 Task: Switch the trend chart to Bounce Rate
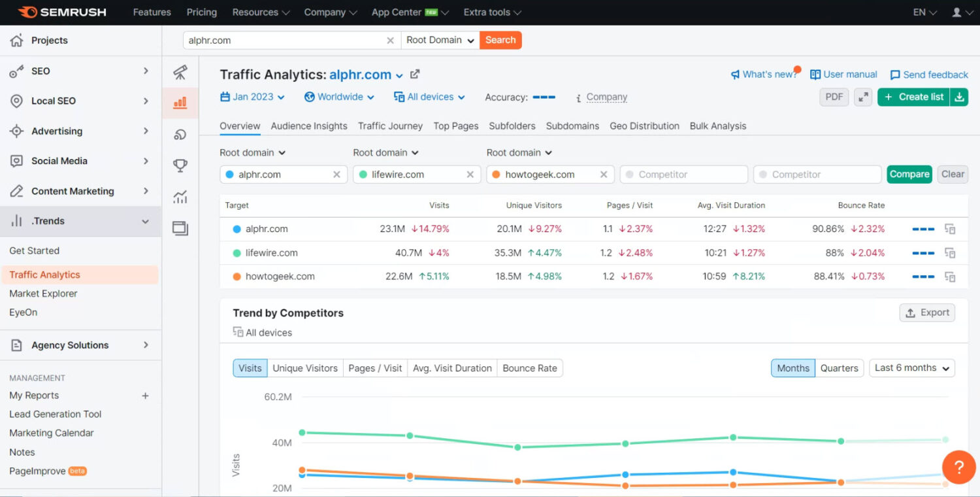pyautogui.click(x=530, y=368)
